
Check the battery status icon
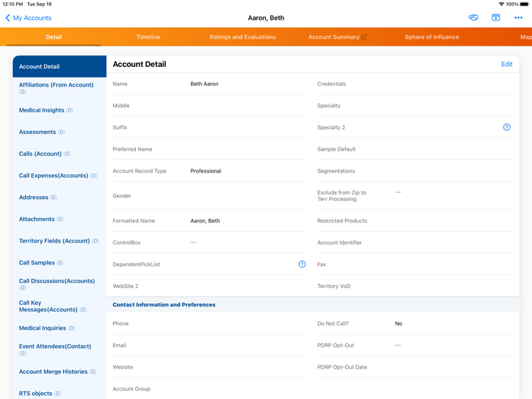pyautogui.click(x=524, y=4)
